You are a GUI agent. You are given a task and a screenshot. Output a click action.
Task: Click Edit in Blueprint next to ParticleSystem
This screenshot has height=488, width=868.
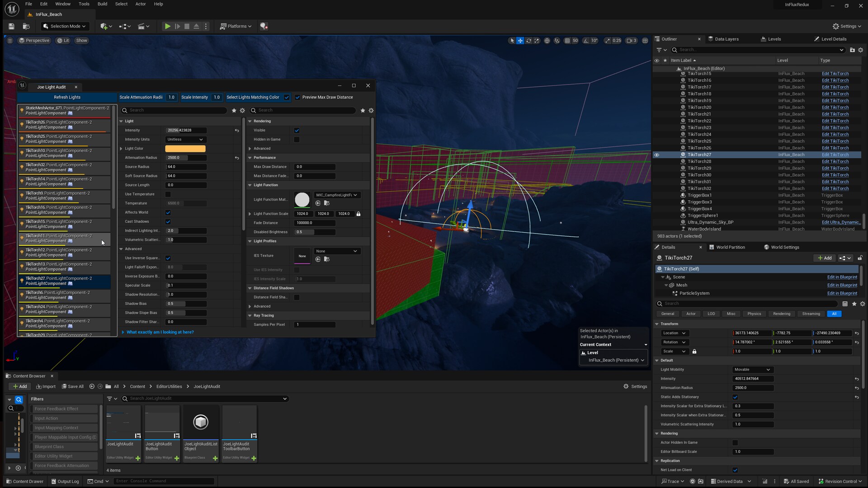(x=842, y=293)
